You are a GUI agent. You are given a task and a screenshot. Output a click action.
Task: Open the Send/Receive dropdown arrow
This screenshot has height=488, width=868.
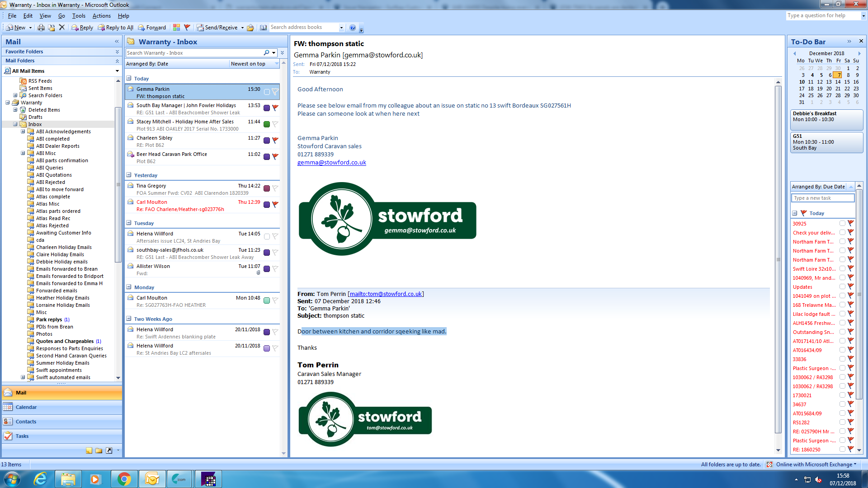click(x=242, y=28)
